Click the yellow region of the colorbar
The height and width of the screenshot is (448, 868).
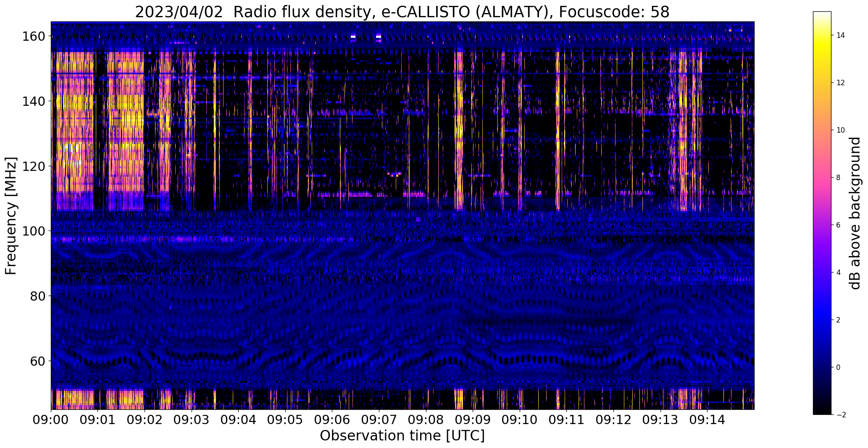[x=822, y=47]
